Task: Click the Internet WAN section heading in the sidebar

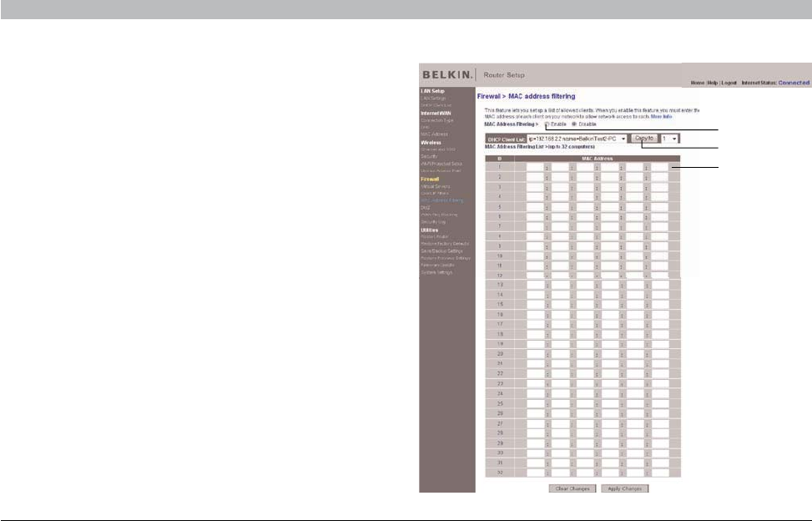Action: [436, 113]
